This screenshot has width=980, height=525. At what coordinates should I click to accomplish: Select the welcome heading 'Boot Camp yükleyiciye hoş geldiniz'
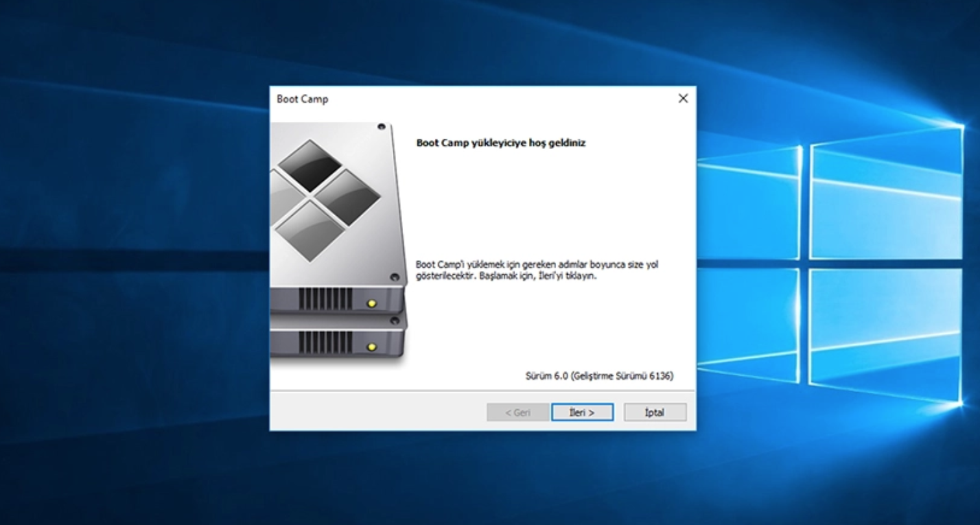[x=501, y=143]
